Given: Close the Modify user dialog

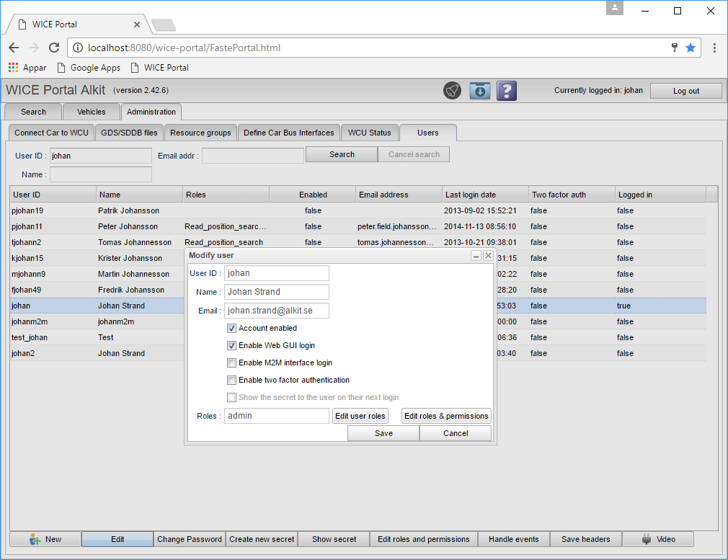Looking at the screenshot, I should [488, 256].
